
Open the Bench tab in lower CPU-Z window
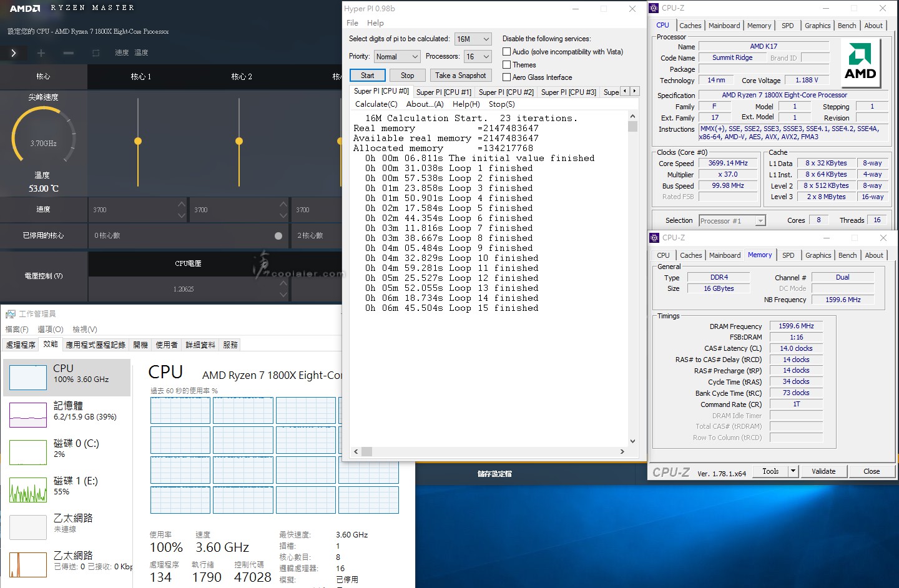pos(847,255)
